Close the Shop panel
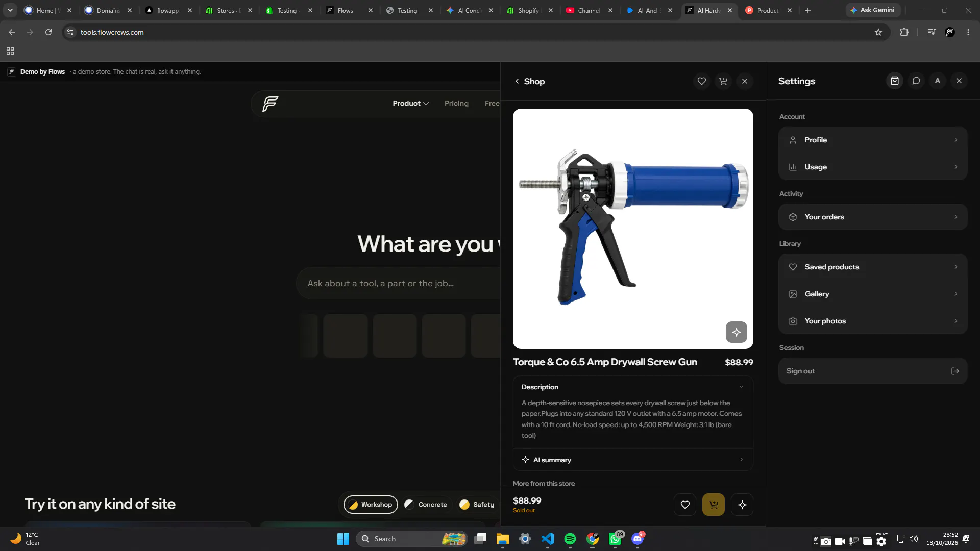This screenshot has height=551, width=980. 745,81
